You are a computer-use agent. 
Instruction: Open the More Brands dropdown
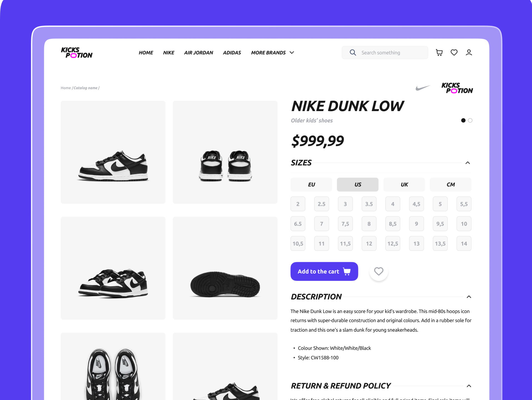(272, 52)
